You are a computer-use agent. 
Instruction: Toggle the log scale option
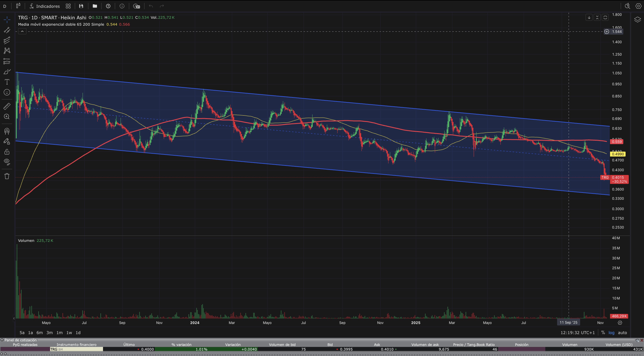[611, 333]
